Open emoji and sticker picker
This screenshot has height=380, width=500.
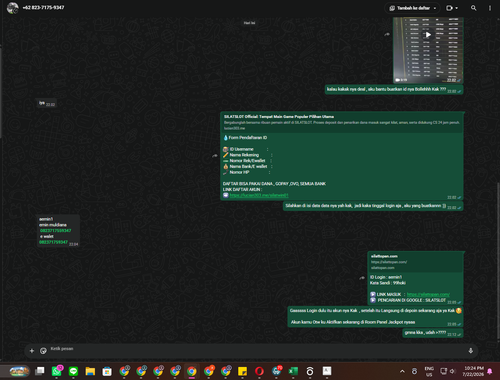point(43,351)
